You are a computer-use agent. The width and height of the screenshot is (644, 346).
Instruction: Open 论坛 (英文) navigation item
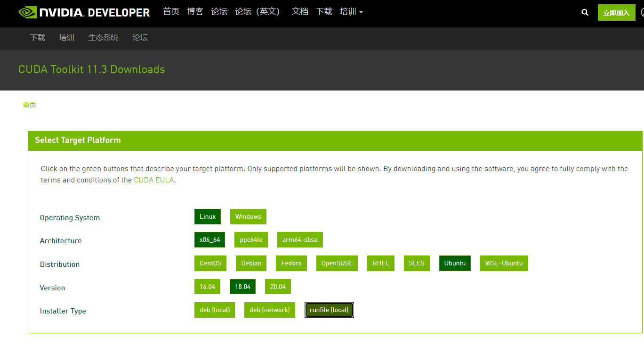pyautogui.click(x=258, y=11)
